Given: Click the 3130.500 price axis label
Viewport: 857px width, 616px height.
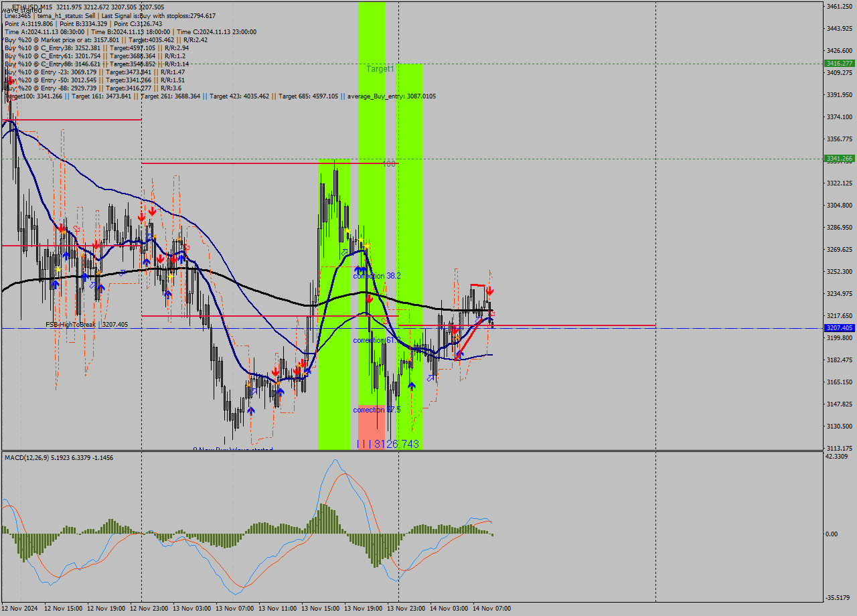Looking at the screenshot, I should [x=840, y=426].
